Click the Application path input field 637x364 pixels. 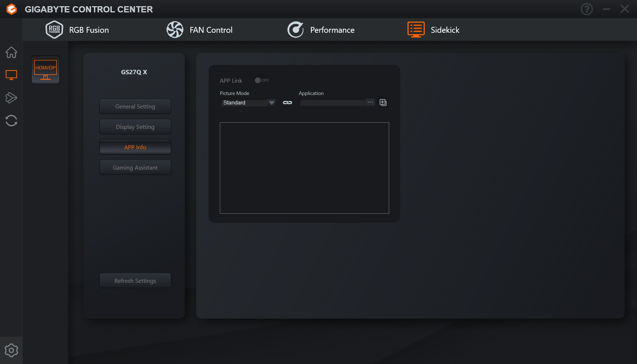332,103
